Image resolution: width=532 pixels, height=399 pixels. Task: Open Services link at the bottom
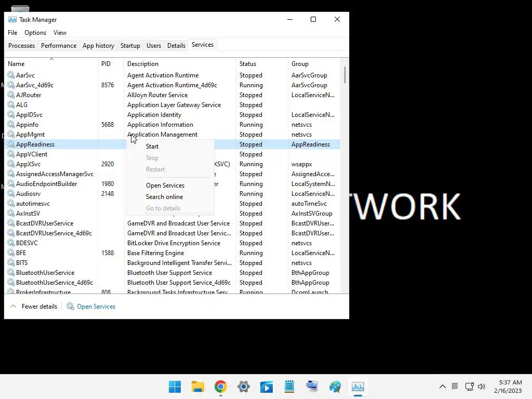(96, 307)
